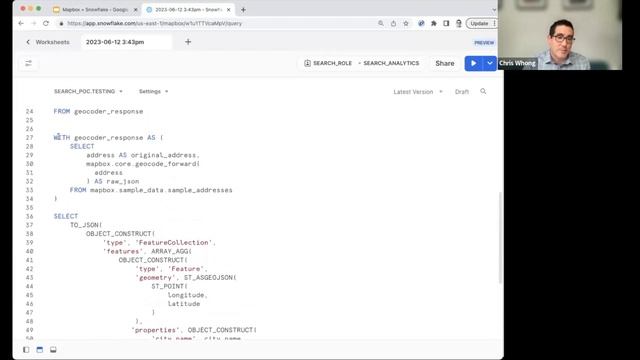Open the SEARCH_ROLE role selector
Image resolution: width=640 pixels, height=360 pixels.
point(328,63)
